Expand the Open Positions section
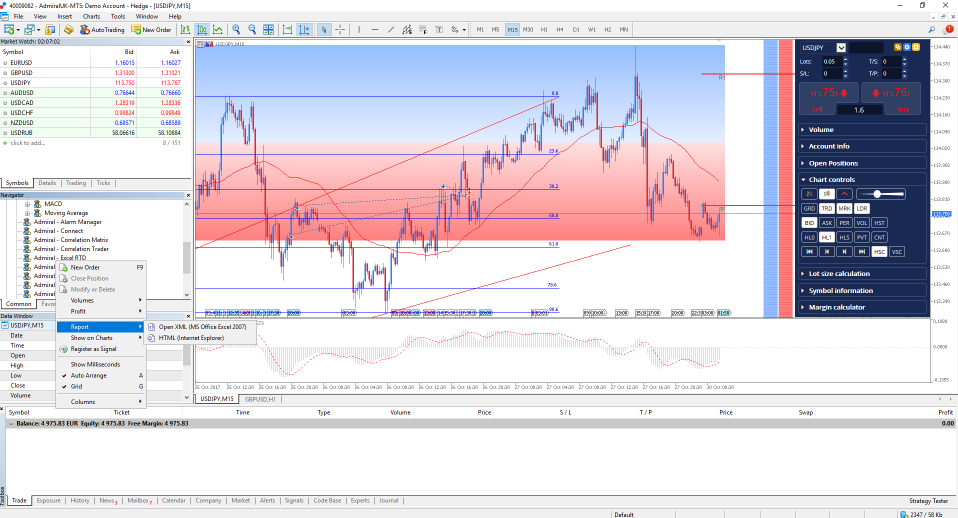This screenshot has height=518, width=958. point(863,163)
